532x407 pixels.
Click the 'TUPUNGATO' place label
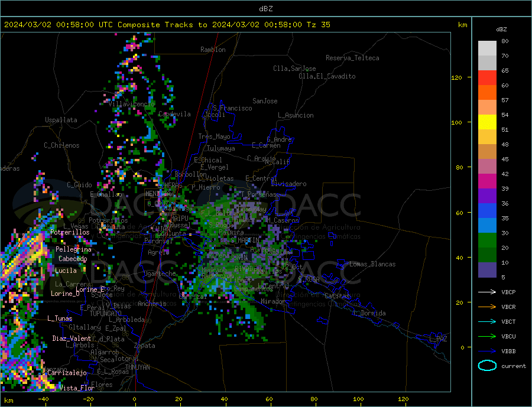105,314
